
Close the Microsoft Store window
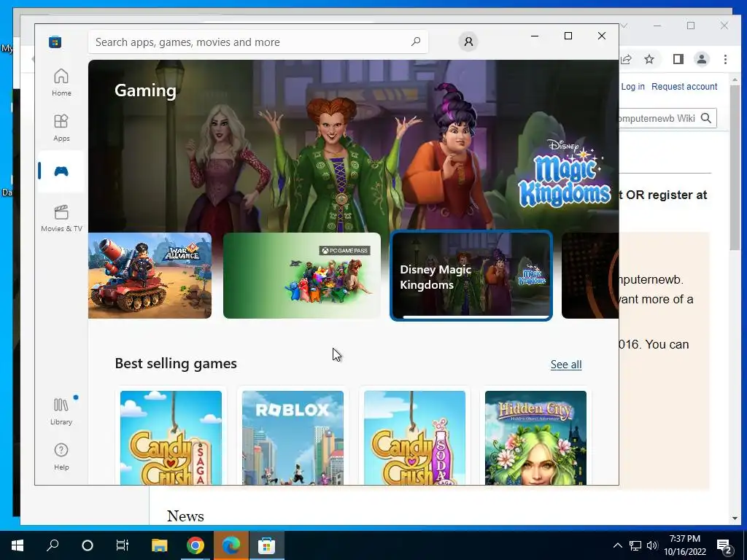click(x=602, y=36)
